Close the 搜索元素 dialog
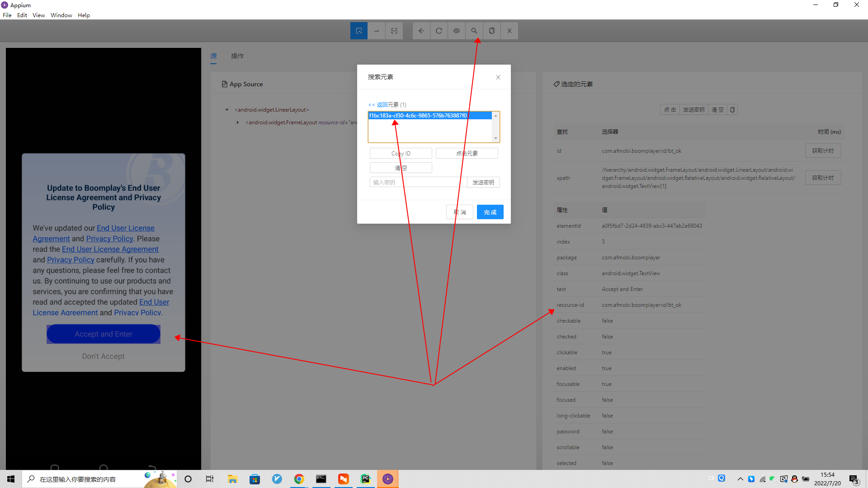 tap(498, 77)
